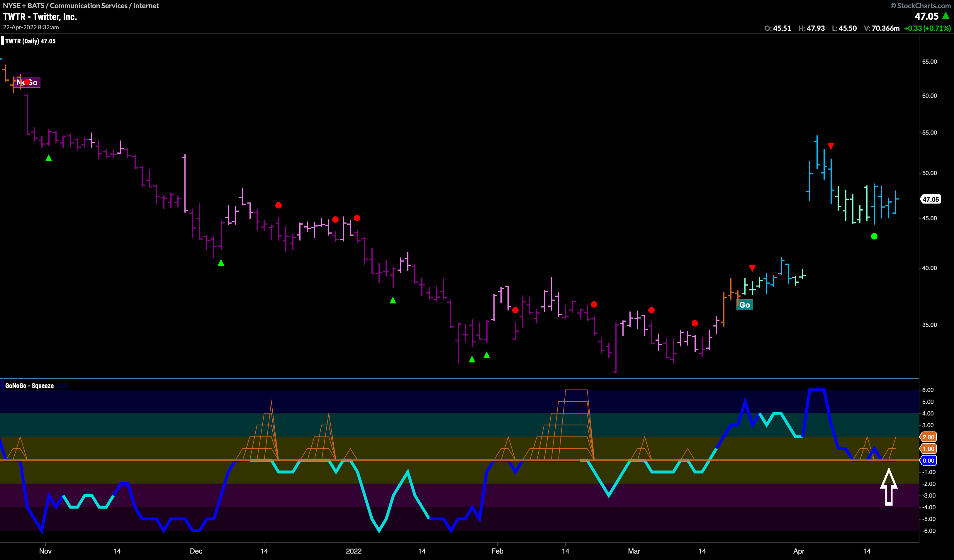This screenshot has width=954, height=560.
Task: Click the red down-triangle marker above April bars
Action: [831, 146]
